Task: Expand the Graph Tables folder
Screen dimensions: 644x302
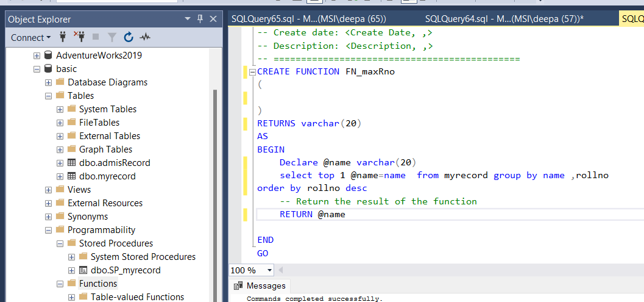Action: click(x=60, y=149)
